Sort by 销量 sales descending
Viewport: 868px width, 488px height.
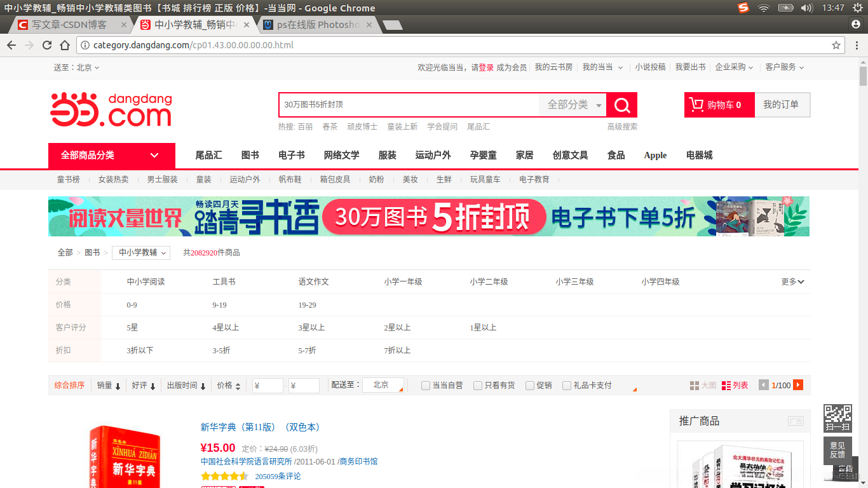point(109,386)
